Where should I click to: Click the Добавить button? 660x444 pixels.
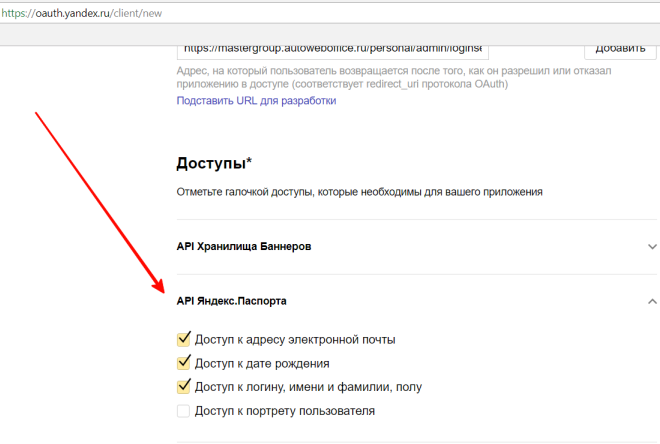620,52
